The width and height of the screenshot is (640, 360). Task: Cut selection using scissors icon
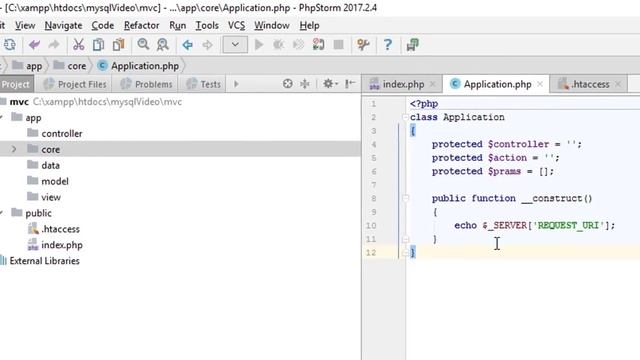click(78, 44)
